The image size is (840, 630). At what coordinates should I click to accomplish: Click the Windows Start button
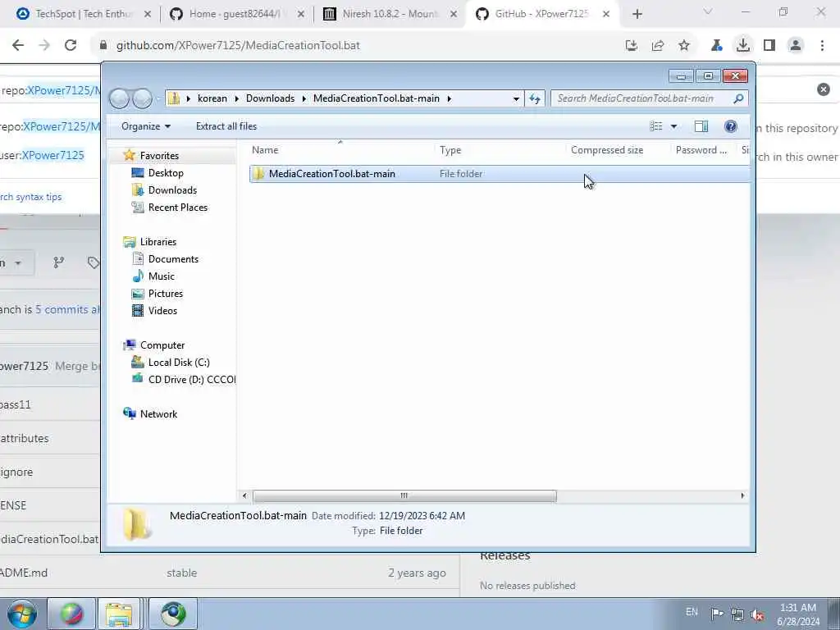click(21, 614)
